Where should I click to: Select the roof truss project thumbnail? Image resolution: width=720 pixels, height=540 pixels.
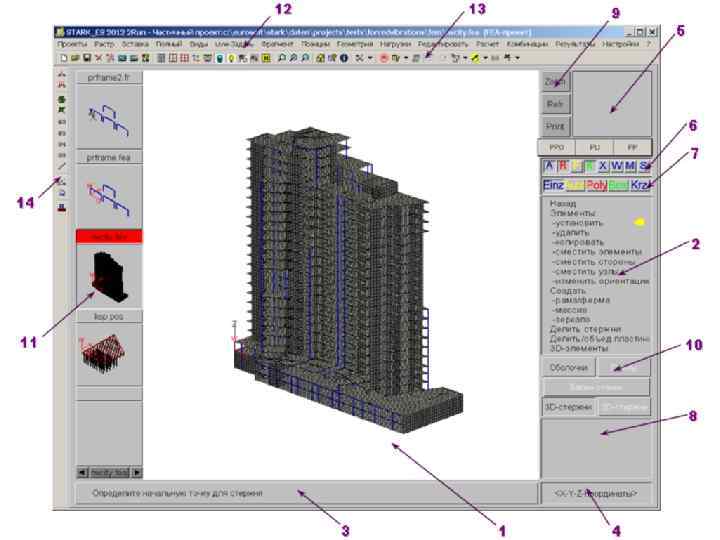pyautogui.click(x=109, y=354)
